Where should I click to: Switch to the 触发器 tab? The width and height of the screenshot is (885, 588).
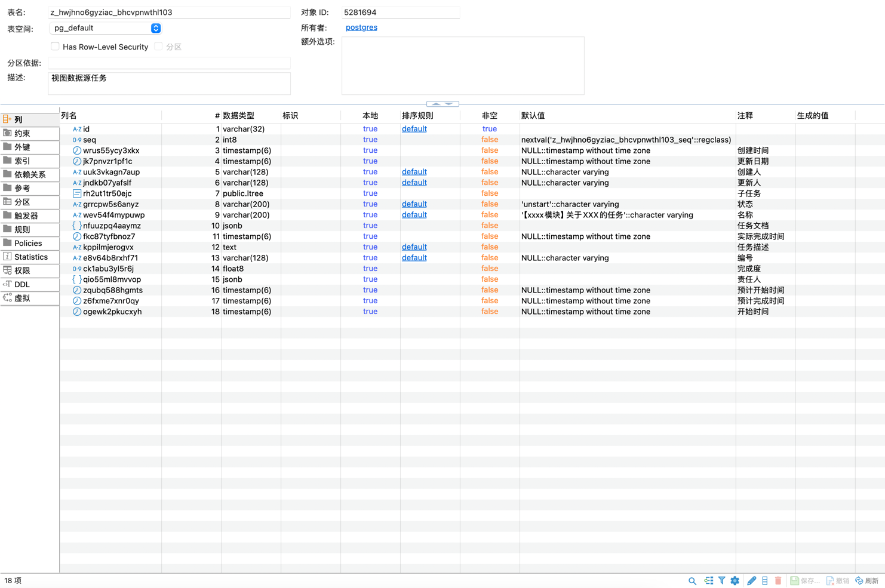27,216
